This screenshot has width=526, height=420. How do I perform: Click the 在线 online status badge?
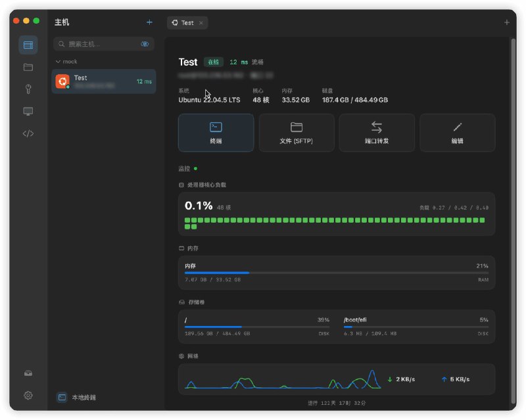[213, 62]
